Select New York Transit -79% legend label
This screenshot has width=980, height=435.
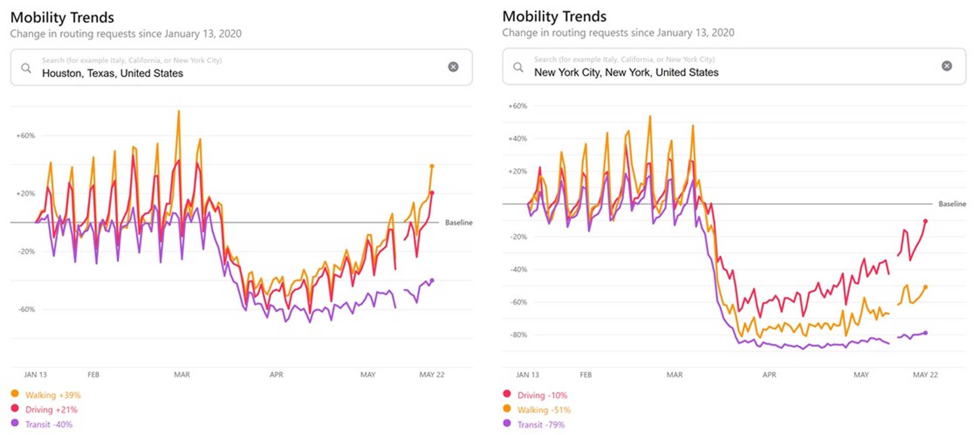click(541, 425)
